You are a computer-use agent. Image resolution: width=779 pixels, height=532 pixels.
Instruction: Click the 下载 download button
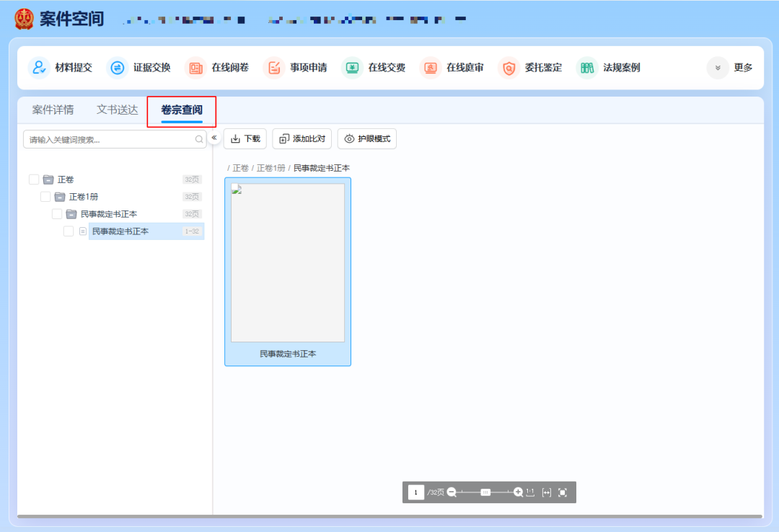click(245, 138)
